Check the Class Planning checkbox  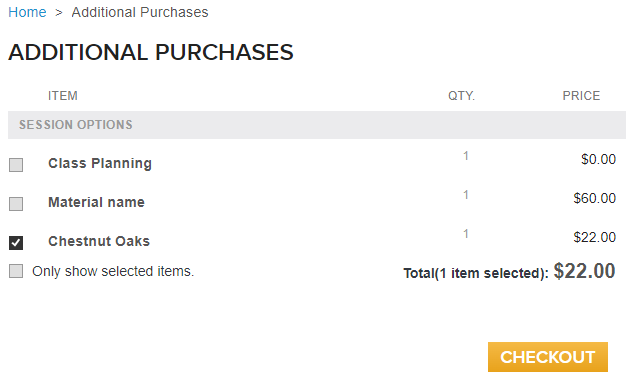[16, 165]
